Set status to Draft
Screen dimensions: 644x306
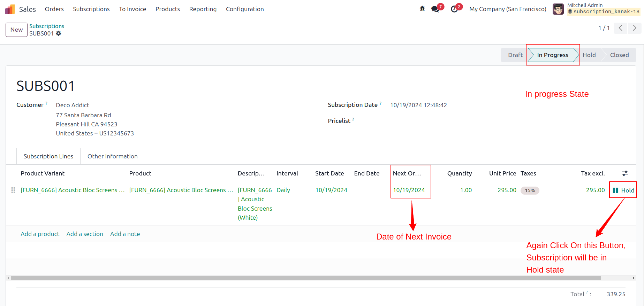pos(515,55)
